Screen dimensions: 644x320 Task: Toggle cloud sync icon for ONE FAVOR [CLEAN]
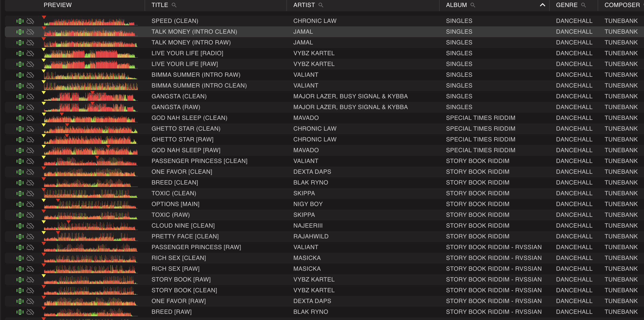pos(30,172)
